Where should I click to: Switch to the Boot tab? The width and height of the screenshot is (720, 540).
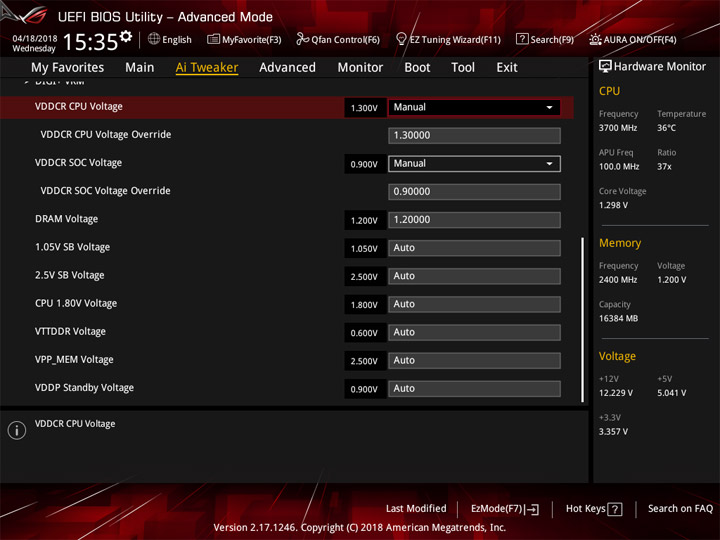tap(417, 68)
